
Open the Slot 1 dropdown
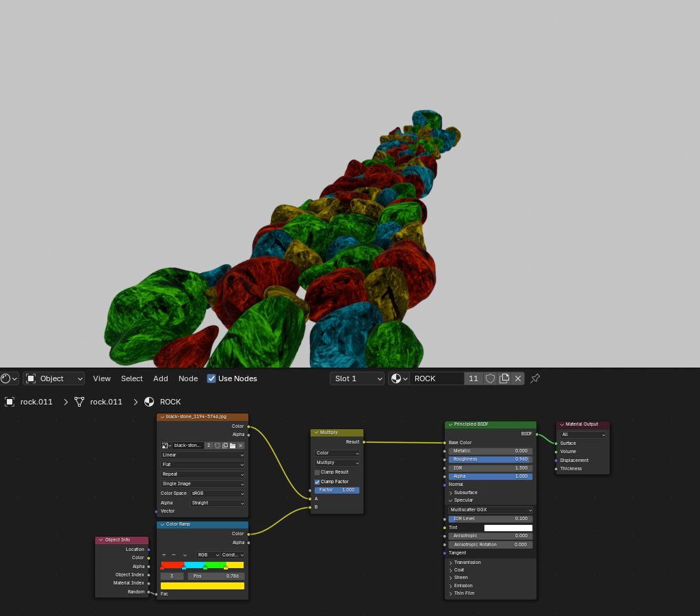(357, 378)
